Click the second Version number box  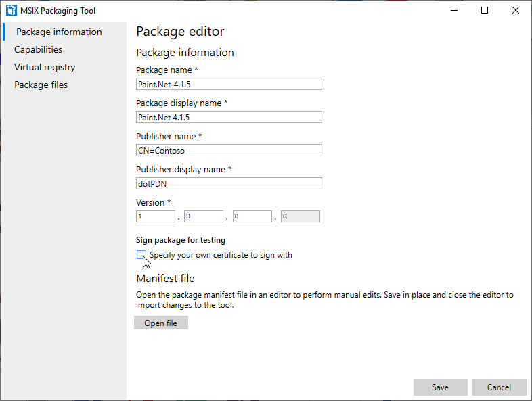(x=204, y=216)
